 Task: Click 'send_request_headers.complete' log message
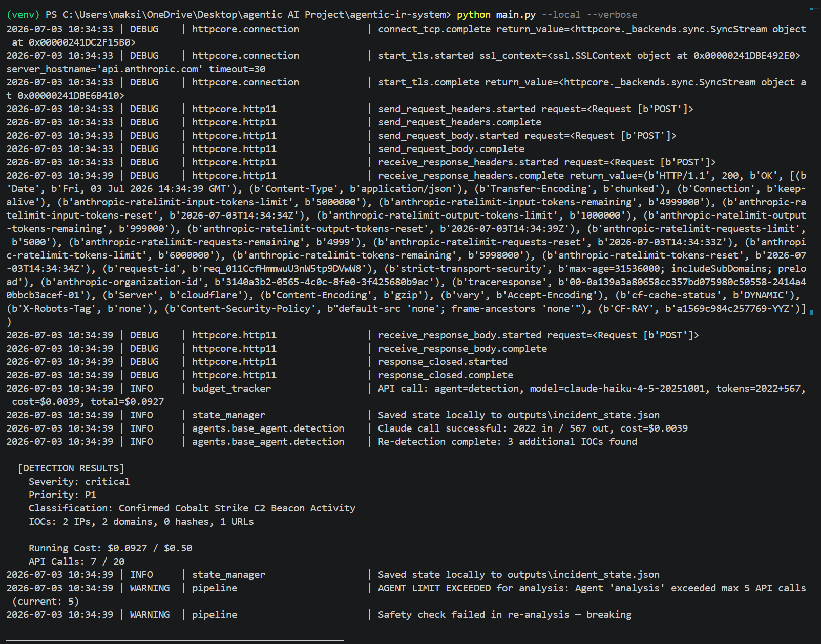(459, 122)
